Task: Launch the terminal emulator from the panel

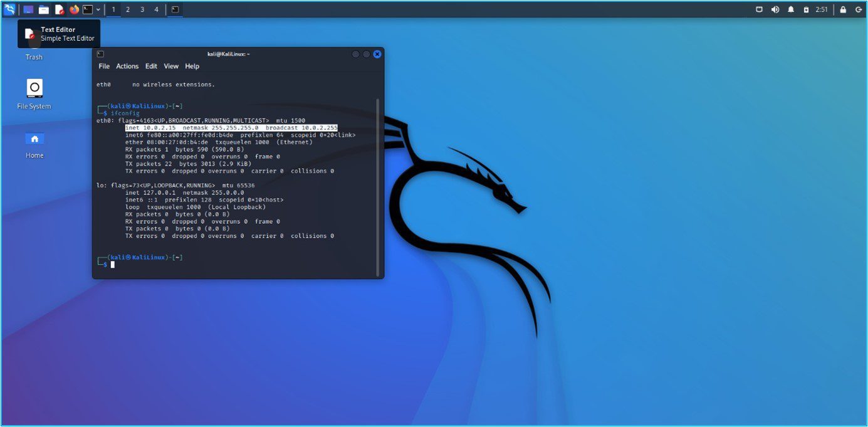Action: tap(88, 9)
